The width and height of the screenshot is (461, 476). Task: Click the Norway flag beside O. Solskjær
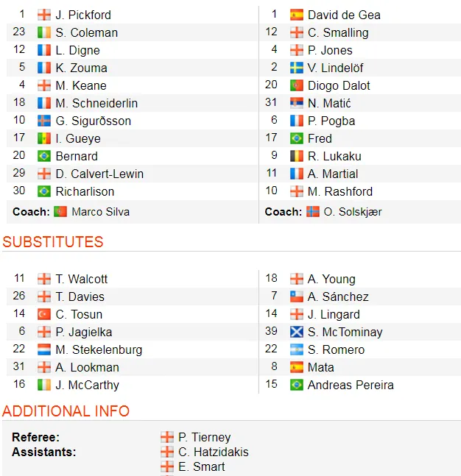tap(313, 212)
